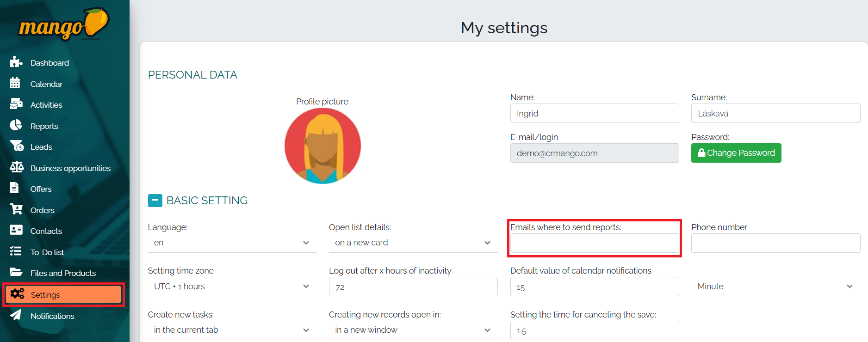The image size is (868, 342).
Task: Open Files and Products menu item
Action: 63,273
